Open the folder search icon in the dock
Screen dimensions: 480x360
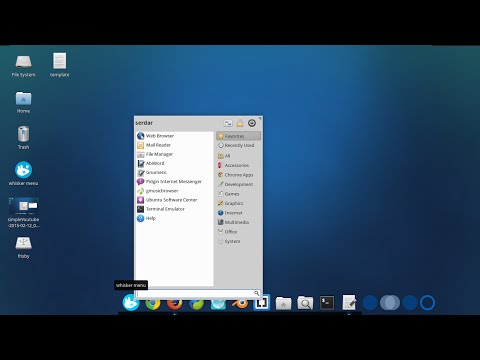coord(305,303)
